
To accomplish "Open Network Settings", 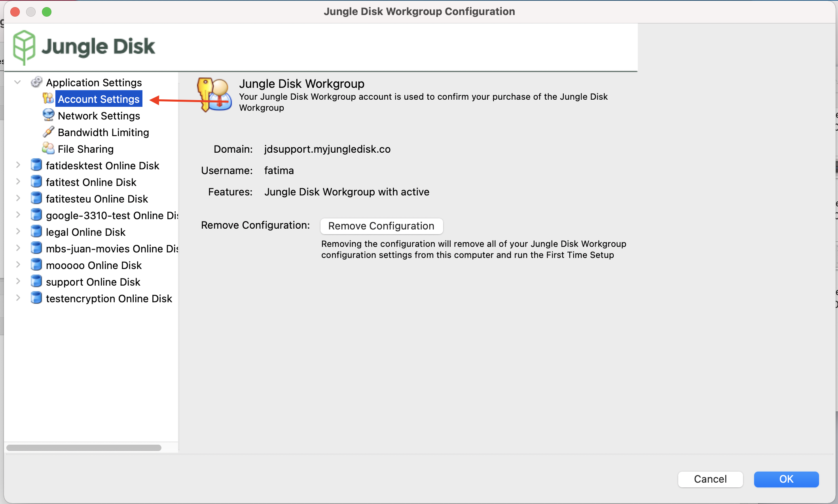I will tap(99, 116).
